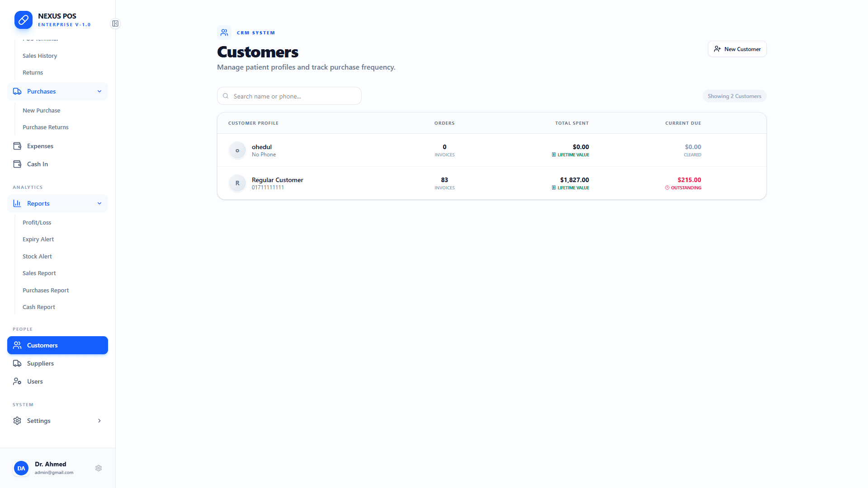868x488 pixels.
Task: Select the Reports bar chart icon
Action: click(17, 203)
